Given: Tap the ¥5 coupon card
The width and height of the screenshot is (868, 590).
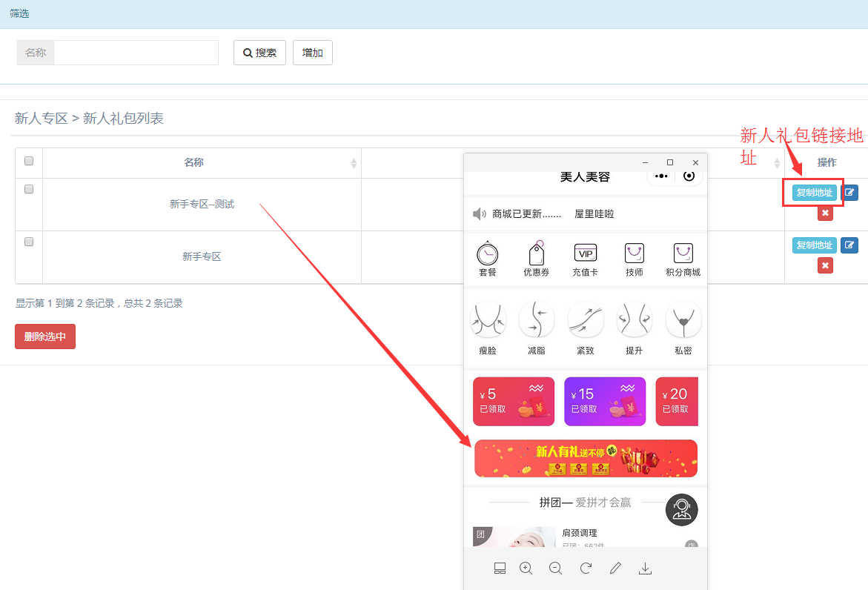Looking at the screenshot, I should tap(514, 402).
